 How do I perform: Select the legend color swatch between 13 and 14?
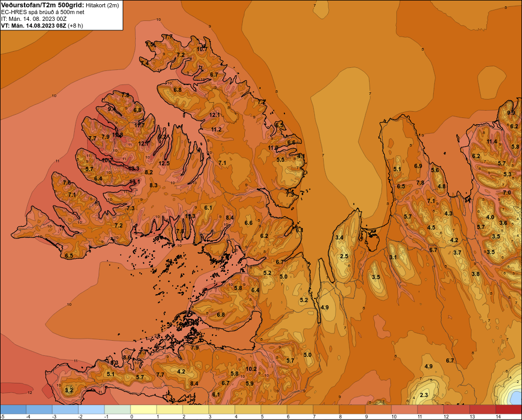(x=483, y=410)
